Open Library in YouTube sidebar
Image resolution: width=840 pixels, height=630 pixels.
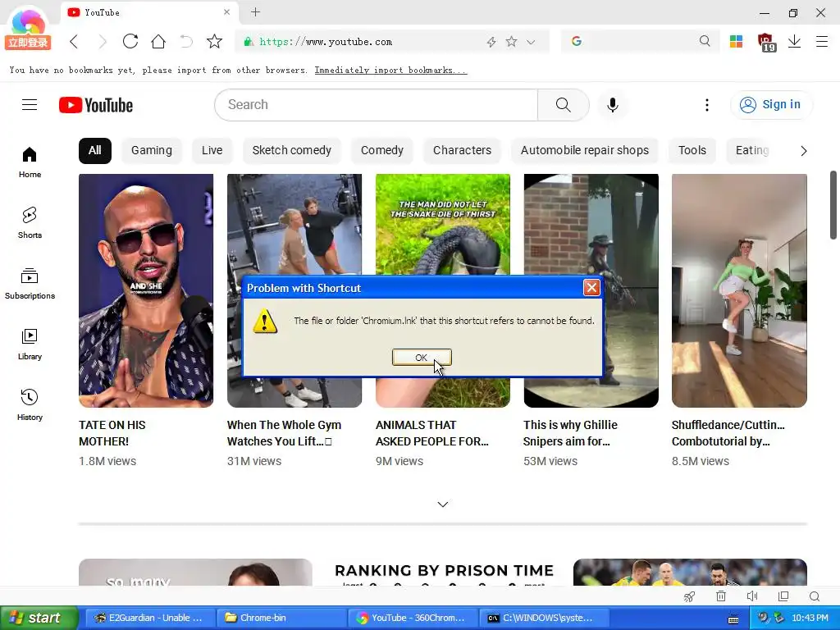(30, 344)
